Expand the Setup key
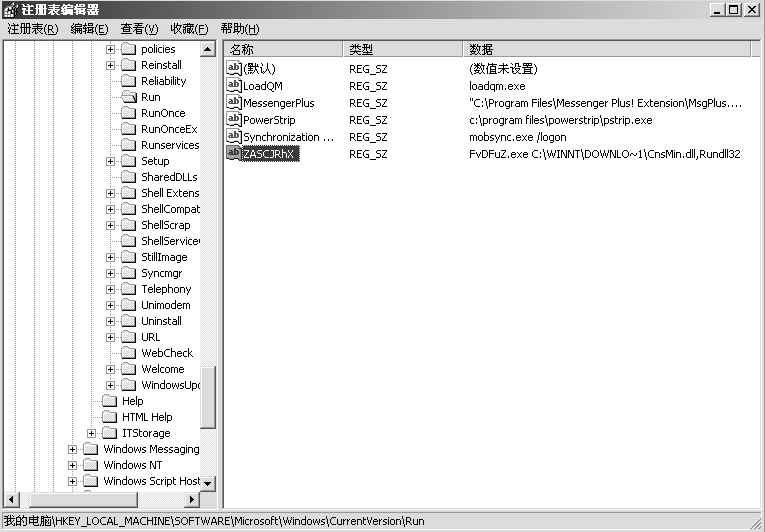The height and width of the screenshot is (532, 765). 110,162
